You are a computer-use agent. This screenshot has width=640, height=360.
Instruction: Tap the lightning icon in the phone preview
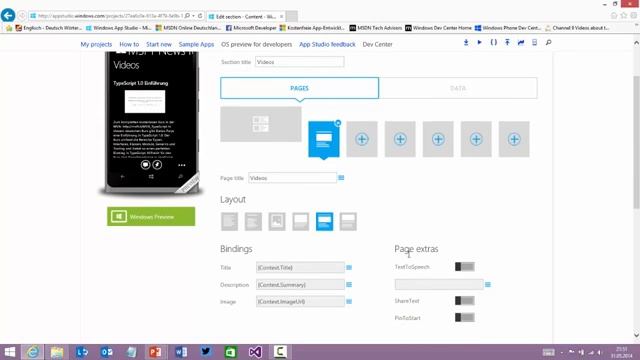pos(157,164)
